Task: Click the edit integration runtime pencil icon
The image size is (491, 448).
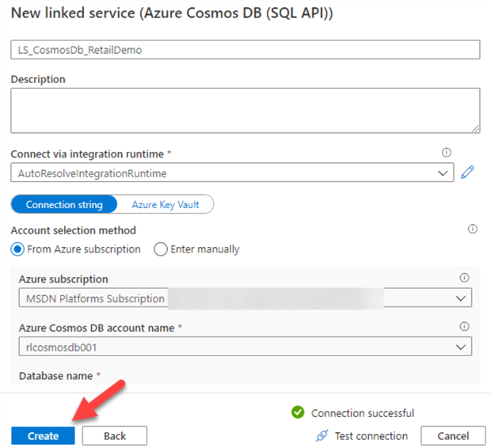Action: (467, 173)
